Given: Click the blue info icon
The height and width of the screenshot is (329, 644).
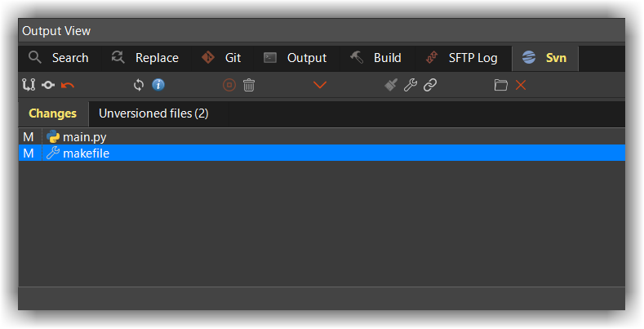Looking at the screenshot, I should (158, 85).
